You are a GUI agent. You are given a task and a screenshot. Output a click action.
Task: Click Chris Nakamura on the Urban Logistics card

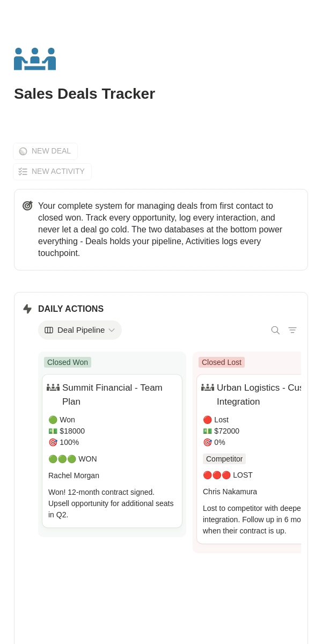[x=230, y=492]
